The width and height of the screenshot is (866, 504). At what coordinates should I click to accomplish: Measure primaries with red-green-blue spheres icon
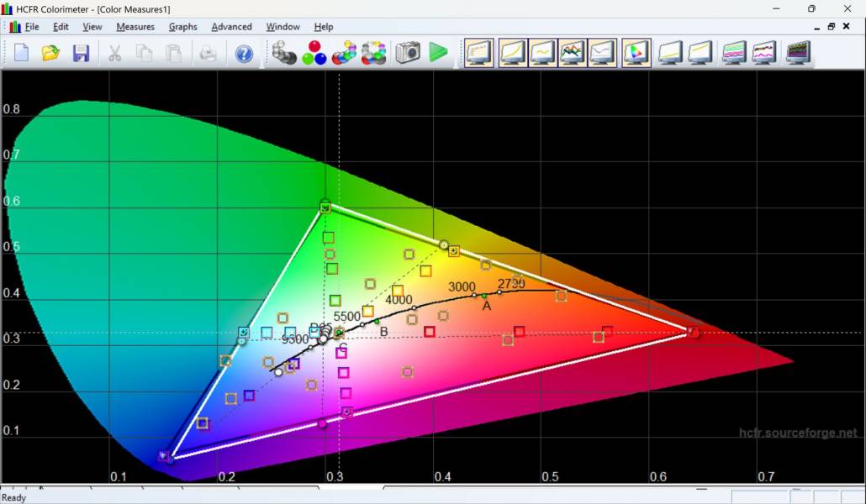point(314,54)
